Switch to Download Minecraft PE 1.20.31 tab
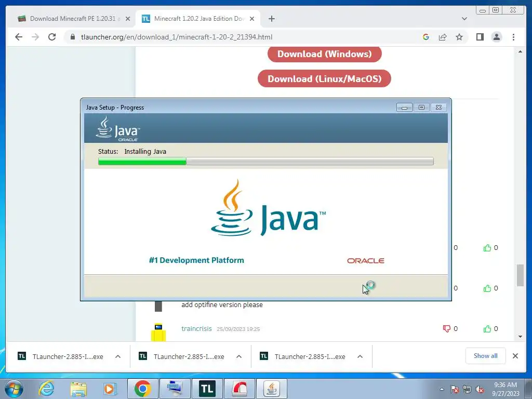 point(74,19)
